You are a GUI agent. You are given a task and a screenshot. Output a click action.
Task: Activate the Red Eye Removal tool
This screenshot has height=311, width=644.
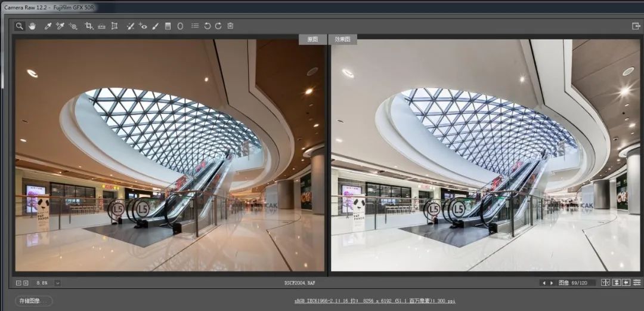click(143, 26)
